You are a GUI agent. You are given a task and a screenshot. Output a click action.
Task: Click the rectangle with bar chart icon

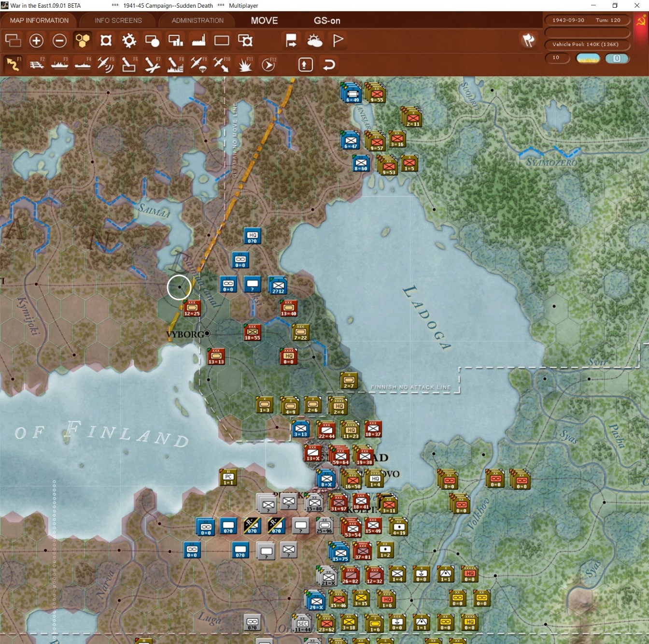(x=175, y=41)
